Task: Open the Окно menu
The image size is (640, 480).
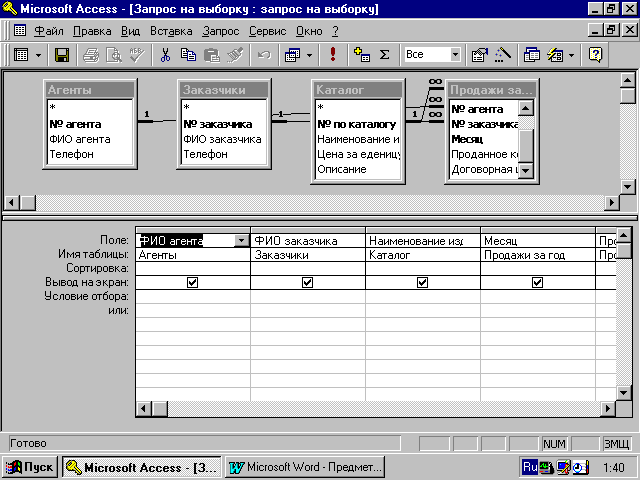Action: click(x=309, y=31)
